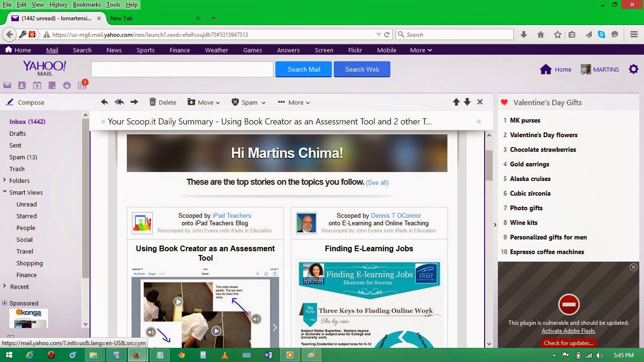Open the Tools menu

tap(113, 5)
